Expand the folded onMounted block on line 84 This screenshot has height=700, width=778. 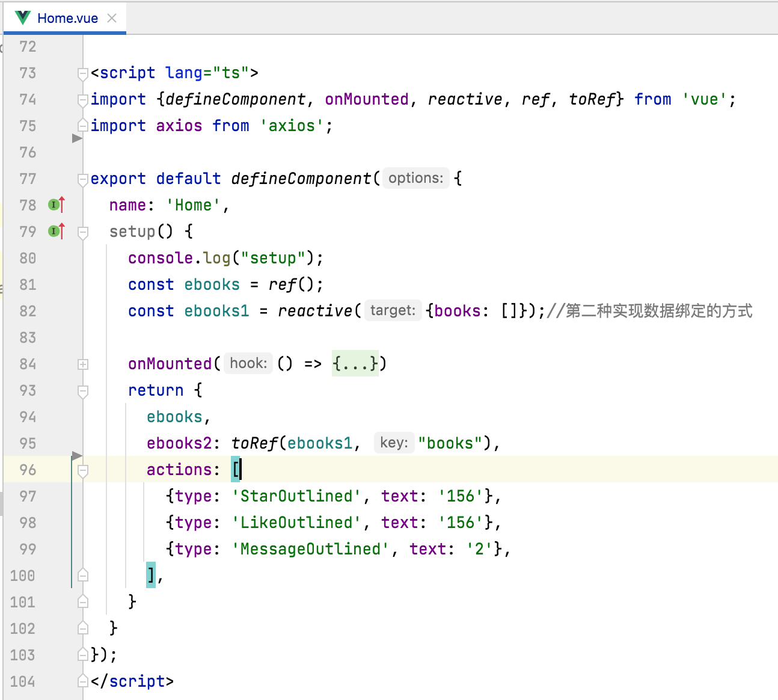pos(83,364)
